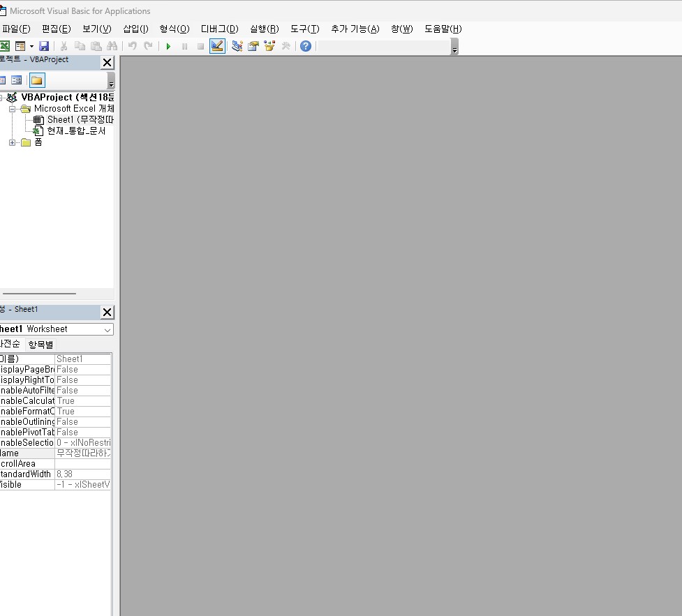Screen dimensions: 682x616
Task: Click the ScrollArea property value field
Action: point(82,464)
